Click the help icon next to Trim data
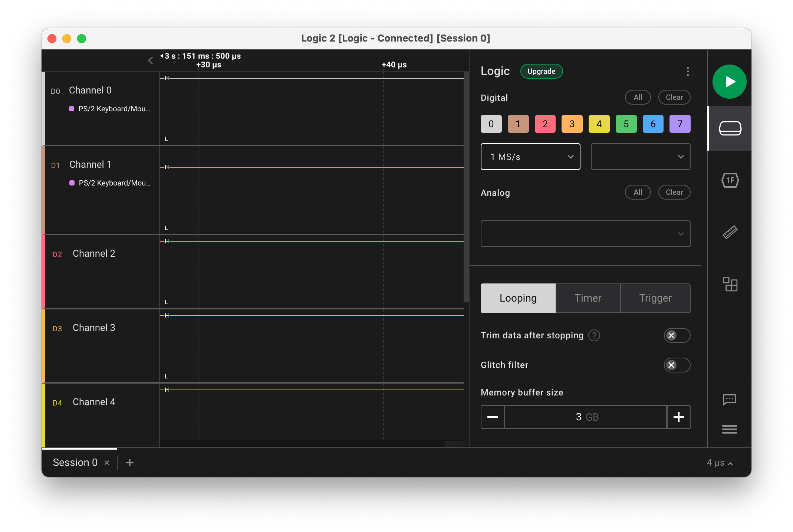 594,335
